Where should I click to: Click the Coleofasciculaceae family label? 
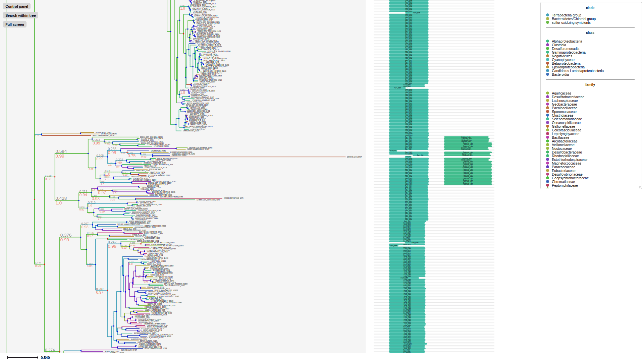[x=567, y=130]
